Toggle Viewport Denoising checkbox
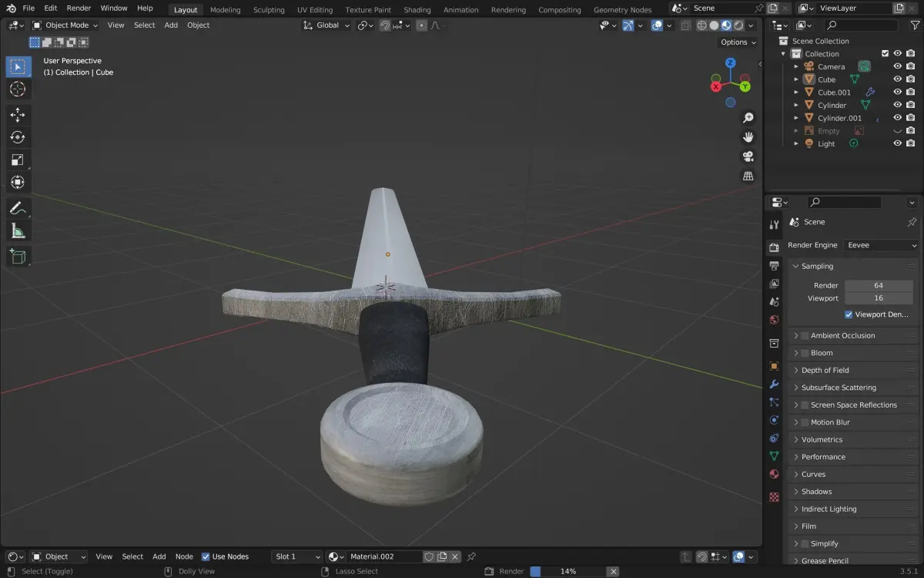Viewport: 924px width, 578px height. pyautogui.click(x=849, y=314)
